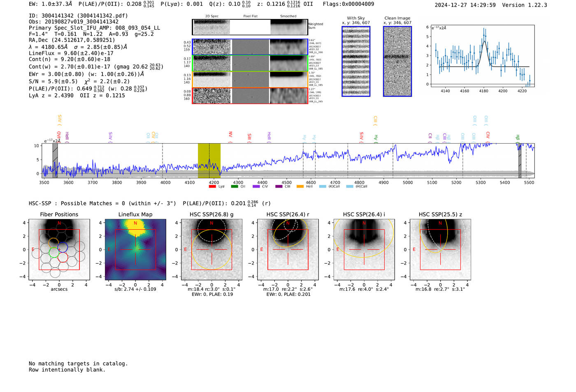Select the CIV legend color swatch
Screen dimensions: 576x392
[x=256, y=186]
